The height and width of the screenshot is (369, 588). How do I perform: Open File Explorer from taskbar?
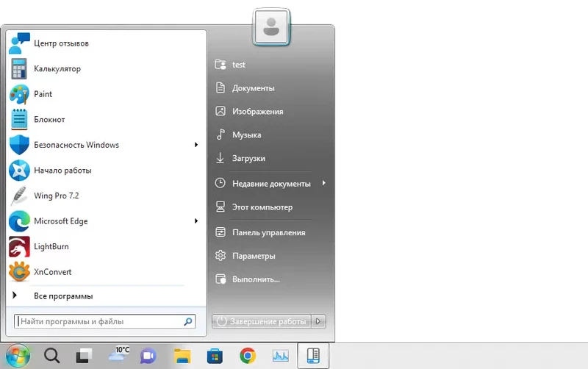pos(182,356)
